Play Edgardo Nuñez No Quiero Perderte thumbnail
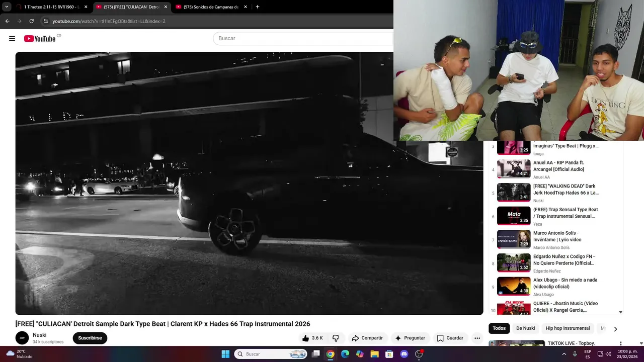The width and height of the screenshot is (644, 362). pos(514,263)
